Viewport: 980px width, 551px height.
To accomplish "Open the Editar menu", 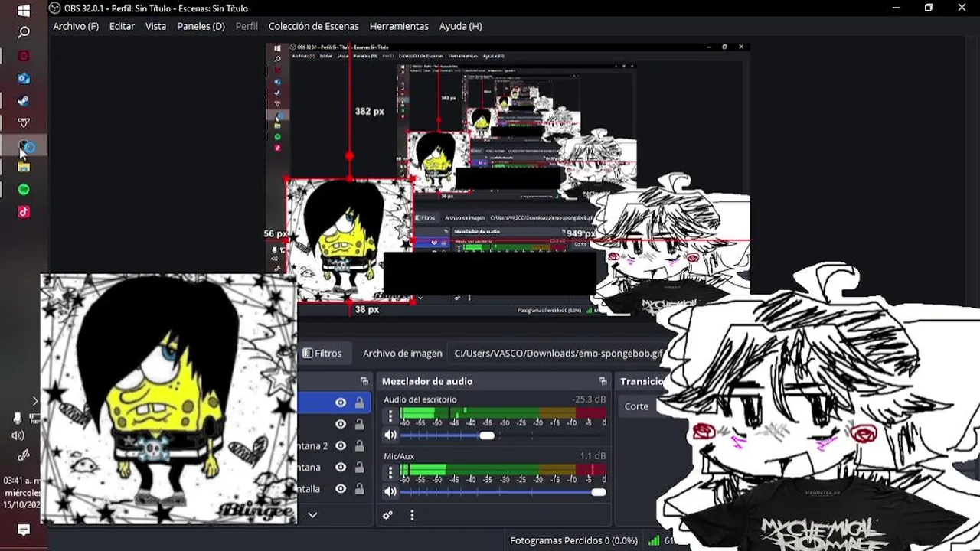I will pos(122,26).
